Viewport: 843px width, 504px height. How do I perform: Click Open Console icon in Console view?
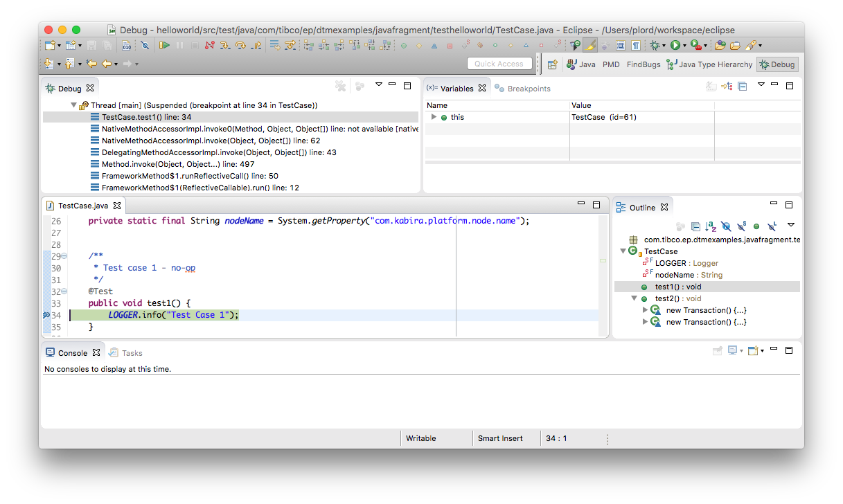coord(752,351)
